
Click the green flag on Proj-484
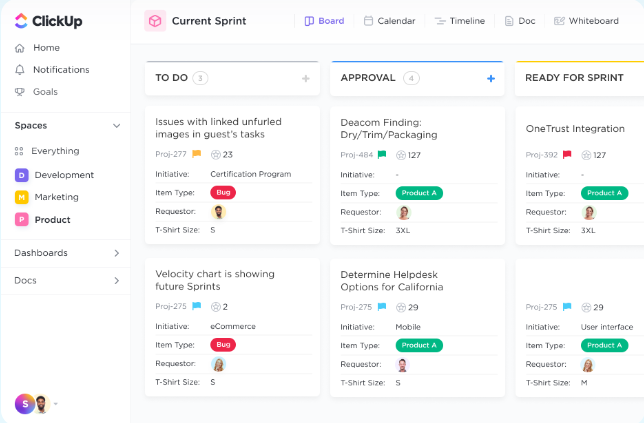click(382, 155)
